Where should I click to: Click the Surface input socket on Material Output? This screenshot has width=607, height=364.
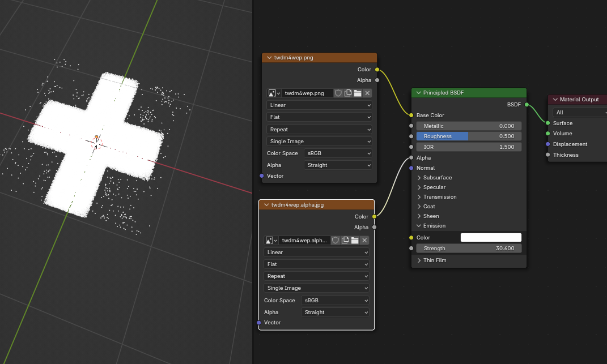point(547,123)
